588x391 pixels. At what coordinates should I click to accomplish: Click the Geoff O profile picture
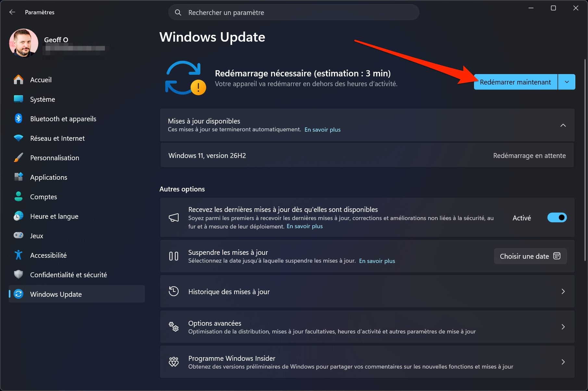[24, 43]
